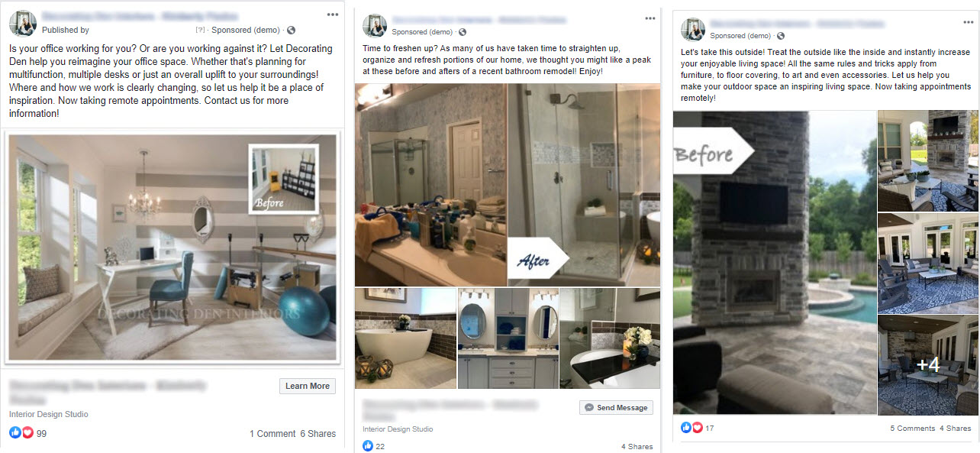Open the +4 more photos thumbnail
Image resolution: width=980 pixels, height=453 pixels.
(928, 365)
